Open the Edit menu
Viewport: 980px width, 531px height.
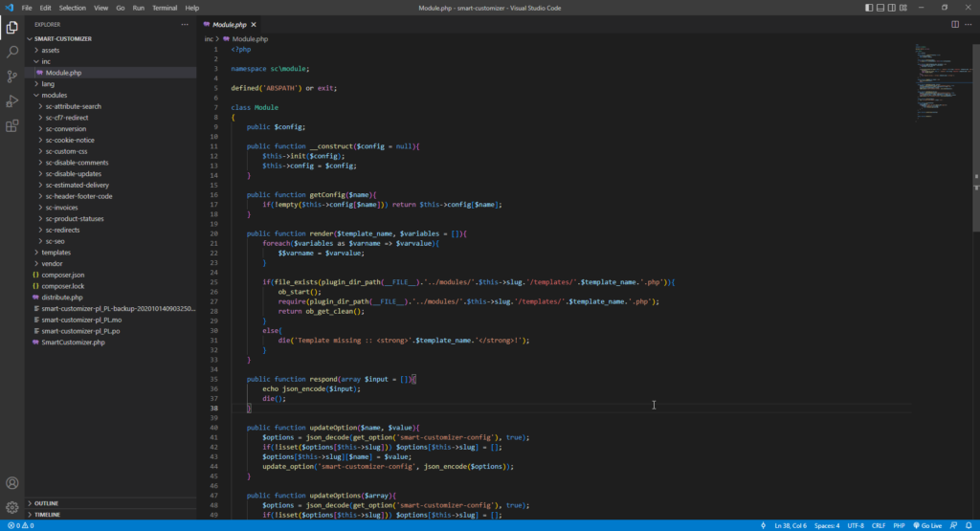[45, 8]
